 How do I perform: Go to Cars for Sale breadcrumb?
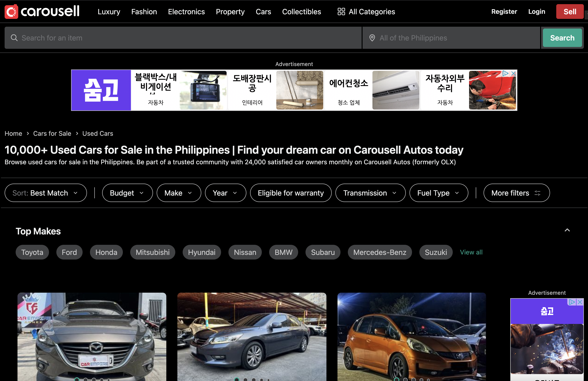(x=52, y=133)
